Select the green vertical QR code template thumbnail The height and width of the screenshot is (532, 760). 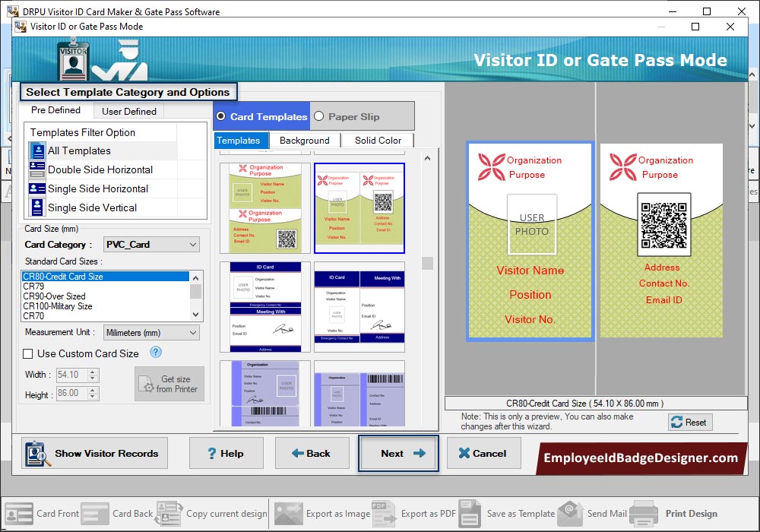(359, 207)
